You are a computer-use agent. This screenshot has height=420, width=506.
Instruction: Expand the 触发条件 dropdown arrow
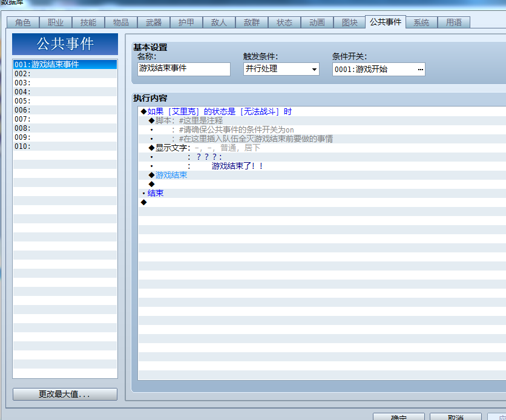314,70
